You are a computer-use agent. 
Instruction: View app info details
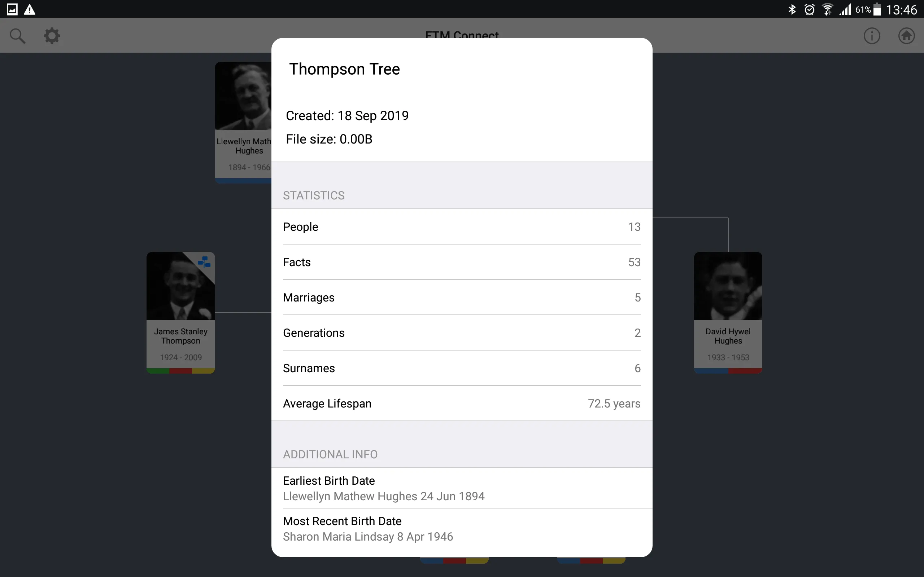click(x=871, y=36)
